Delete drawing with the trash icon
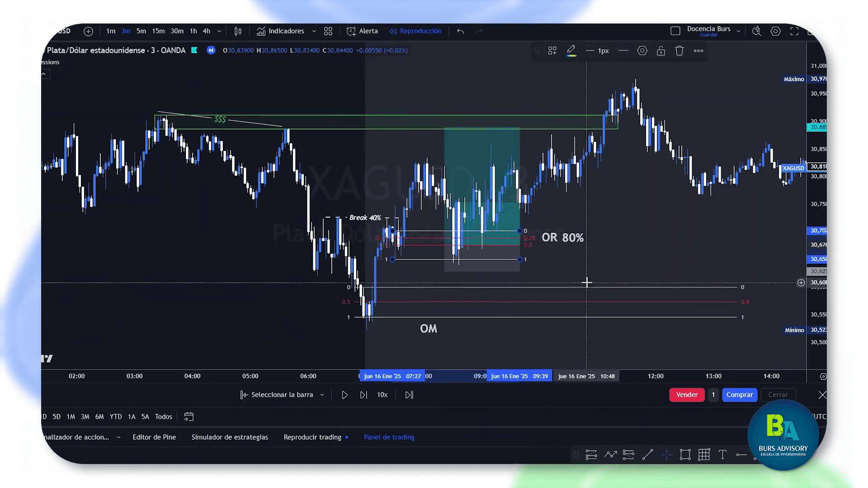The image size is (868, 488). tap(679, 51)
